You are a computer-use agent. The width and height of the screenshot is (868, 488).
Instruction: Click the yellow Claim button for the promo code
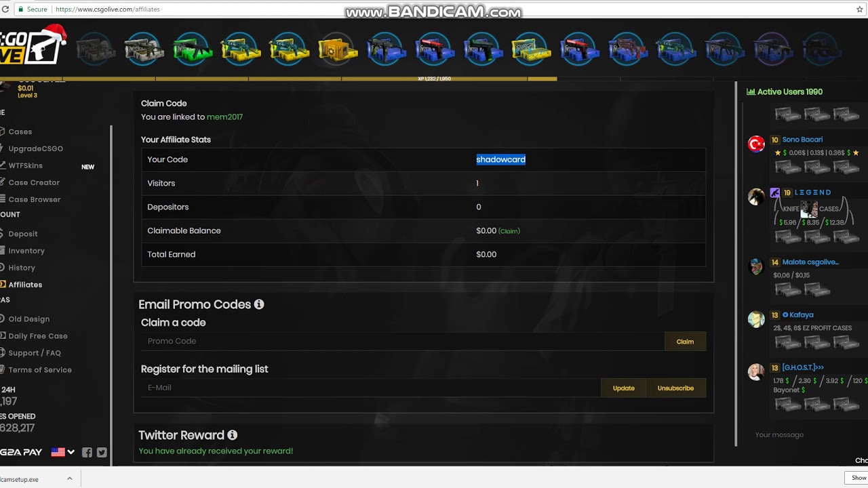685,342
